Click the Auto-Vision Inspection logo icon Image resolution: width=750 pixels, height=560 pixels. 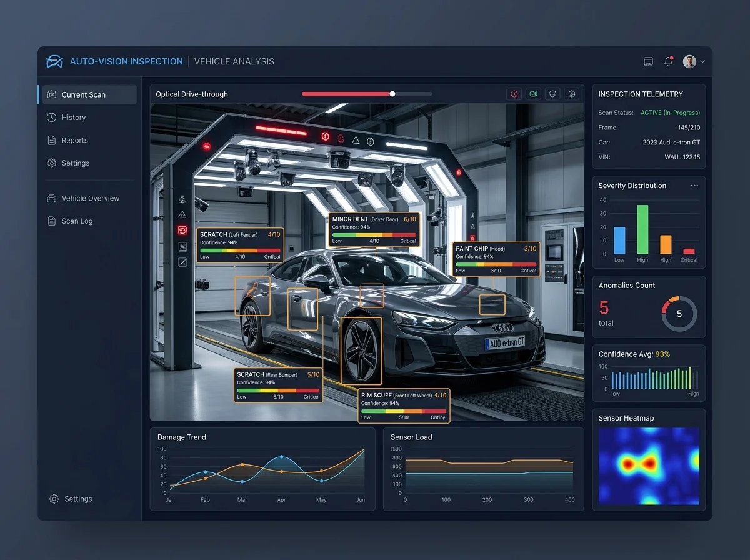click(x=54, y=61)
